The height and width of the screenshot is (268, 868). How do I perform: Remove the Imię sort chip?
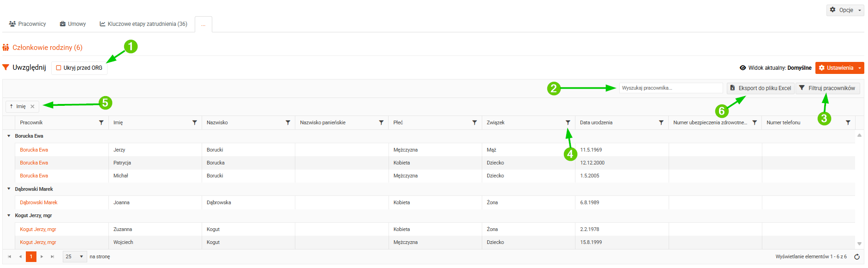(x=32, y=106)
